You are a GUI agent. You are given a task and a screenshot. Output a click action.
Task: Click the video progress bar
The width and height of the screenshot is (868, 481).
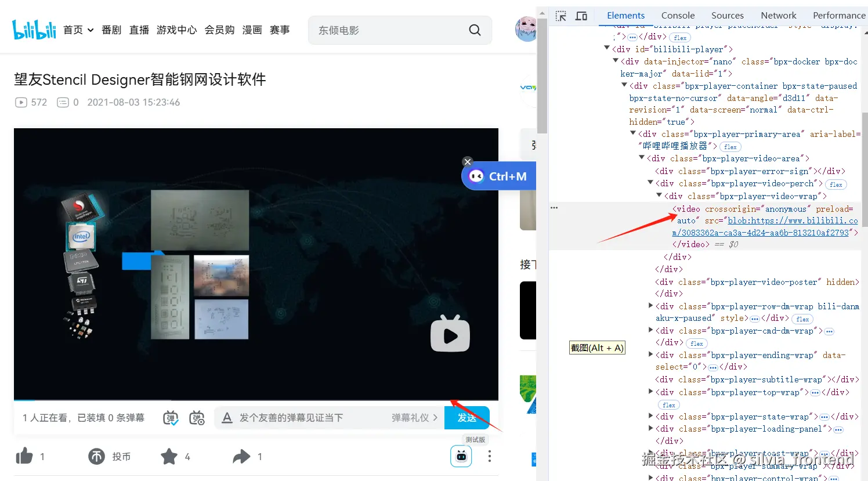(x=256, y=400)
